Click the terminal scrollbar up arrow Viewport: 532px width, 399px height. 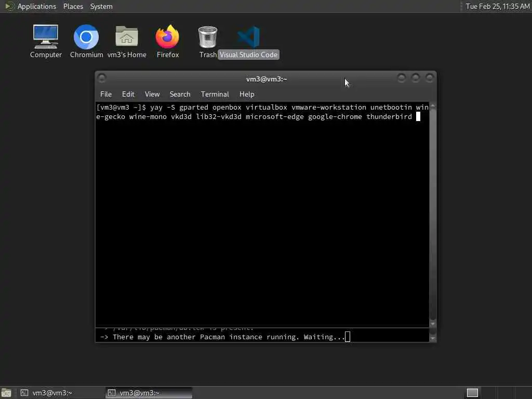coord(433,106)
